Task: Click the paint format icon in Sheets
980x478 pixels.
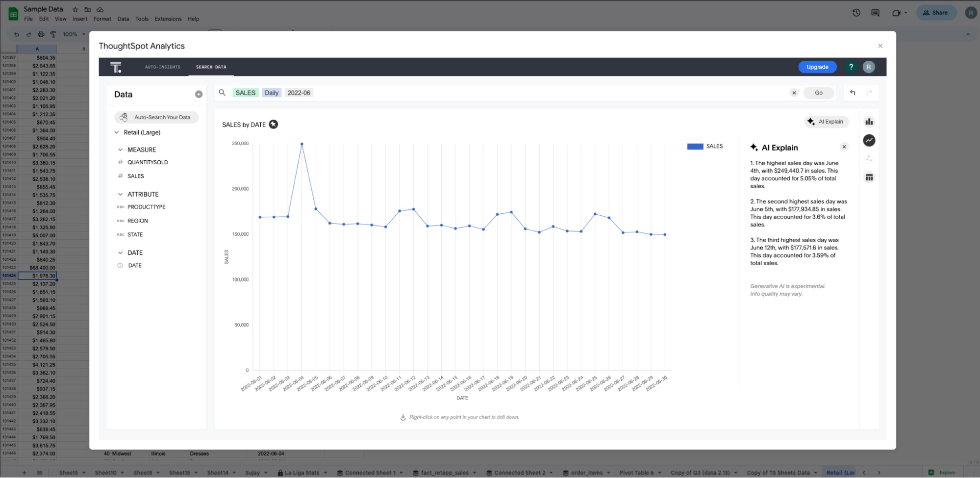Action: [x=53, y=34]
